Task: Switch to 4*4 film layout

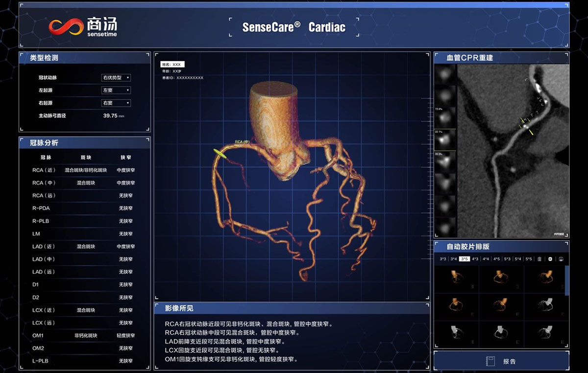Action: (486, 259)
